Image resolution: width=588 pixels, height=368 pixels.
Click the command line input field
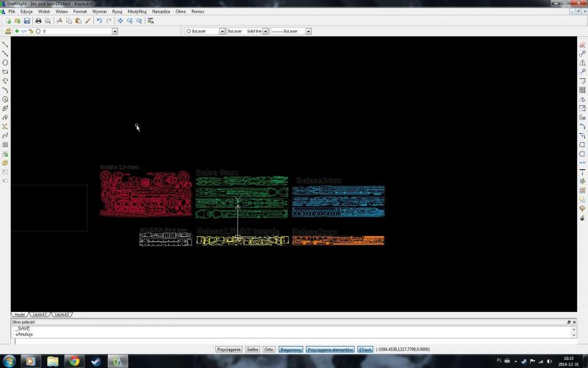click(x=287, y=340)
